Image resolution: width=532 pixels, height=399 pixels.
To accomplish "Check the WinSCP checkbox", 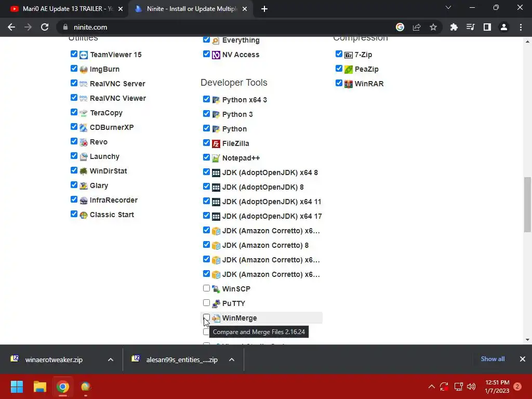I will pos(206,288).
